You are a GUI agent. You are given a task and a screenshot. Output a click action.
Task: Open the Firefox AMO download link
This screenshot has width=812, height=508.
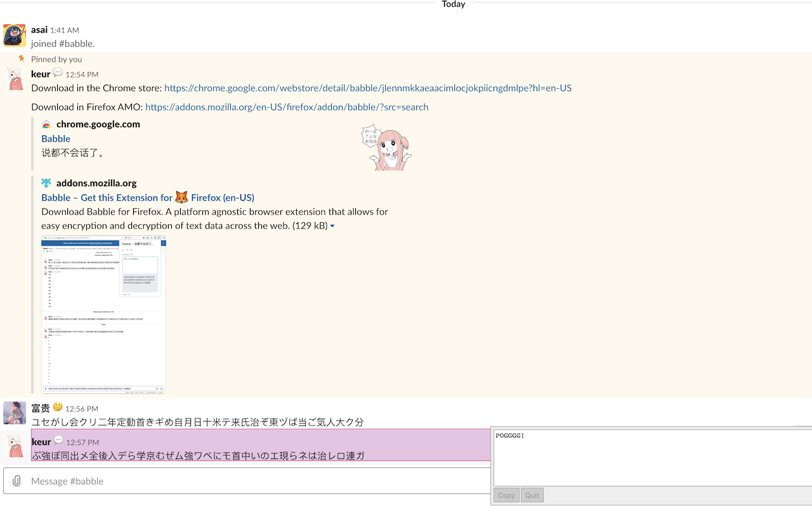coord(286,107)
